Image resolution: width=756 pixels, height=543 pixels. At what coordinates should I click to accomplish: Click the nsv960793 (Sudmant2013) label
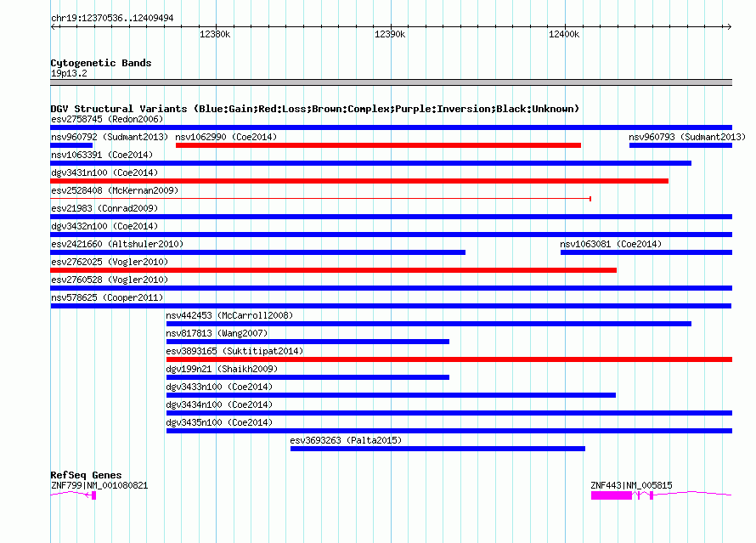tap(687, 137)
